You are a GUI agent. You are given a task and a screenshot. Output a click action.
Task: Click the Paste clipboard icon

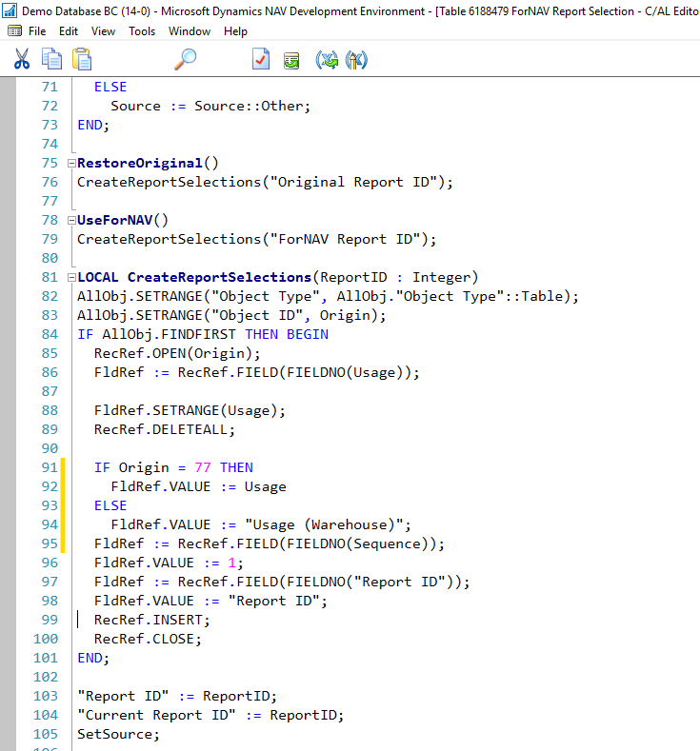pos(82,59)
